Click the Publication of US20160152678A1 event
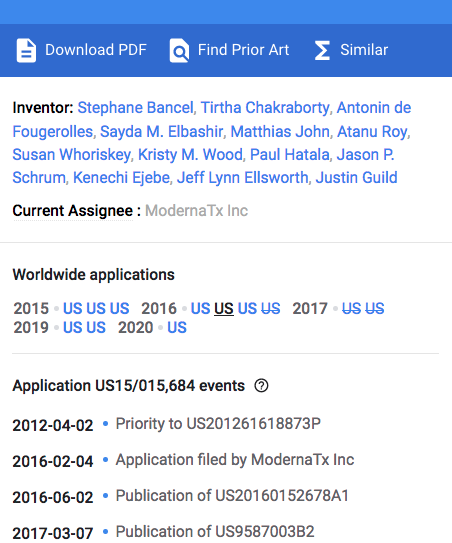 232,496
